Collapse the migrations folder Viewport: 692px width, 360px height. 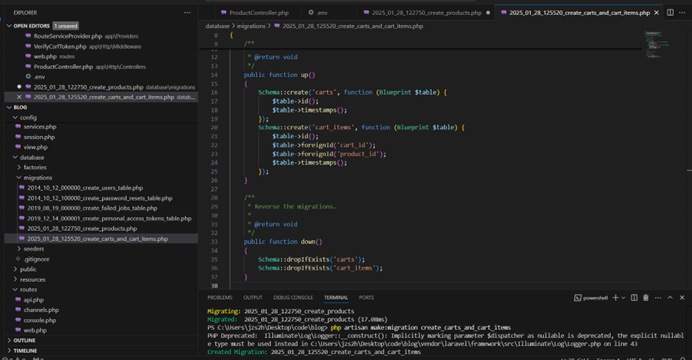coord(19,178)
